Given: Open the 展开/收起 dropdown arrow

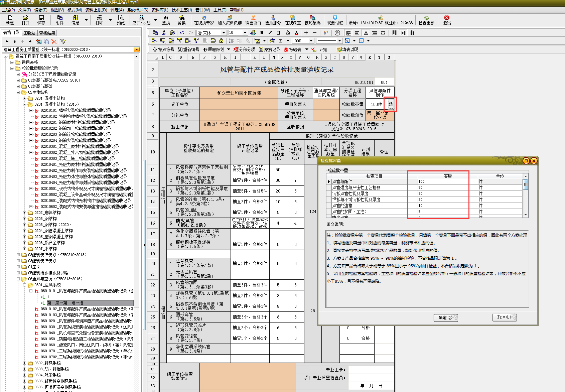Looking at the screenshot, I should 156,20.
